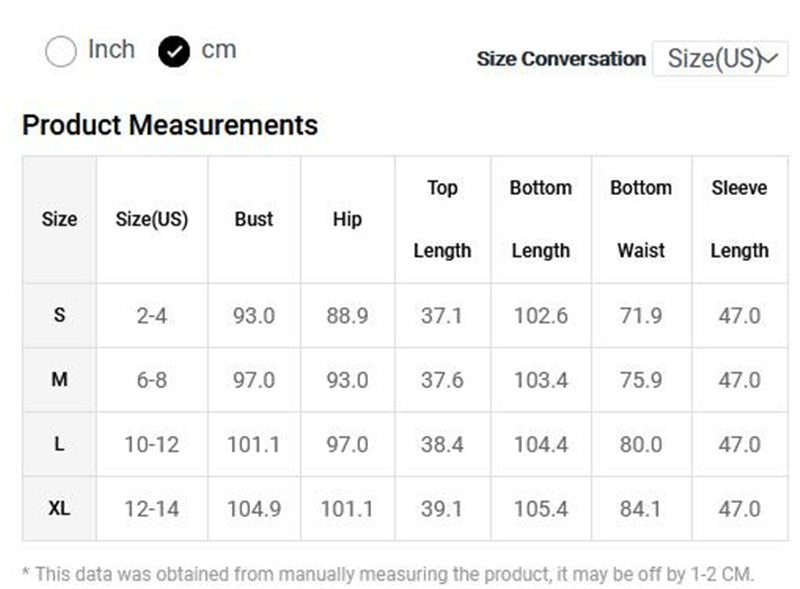Image resolution: width=800 pixels, height=589 pixels.
Task: Open the Size(US) conversion dropdown
Action: click(719, 59)
